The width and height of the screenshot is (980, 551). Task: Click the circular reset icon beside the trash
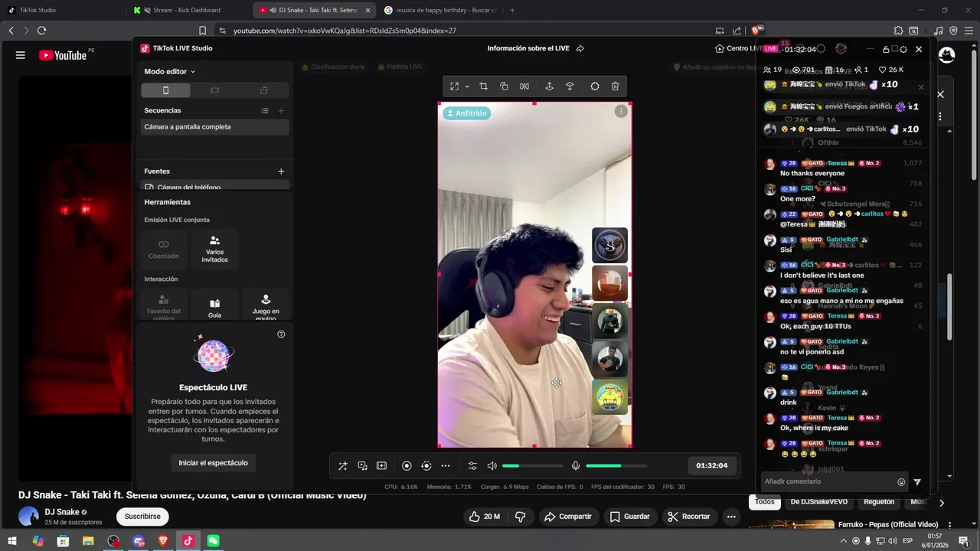pos(595,86)
